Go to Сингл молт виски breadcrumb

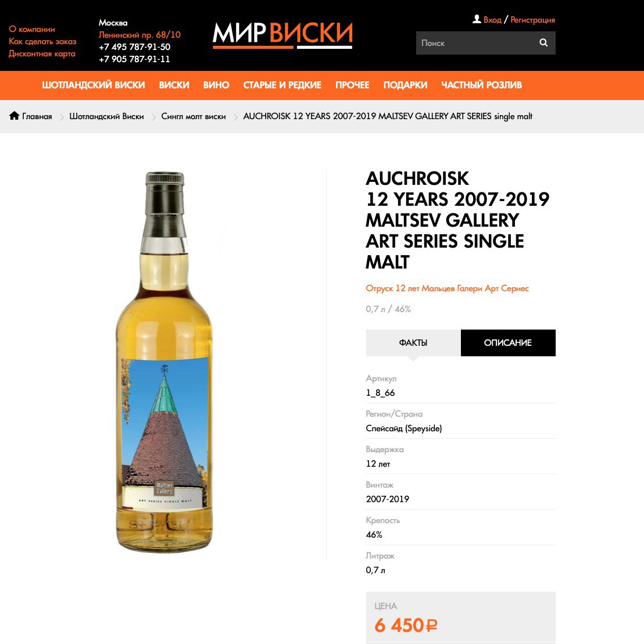[194, 116]
